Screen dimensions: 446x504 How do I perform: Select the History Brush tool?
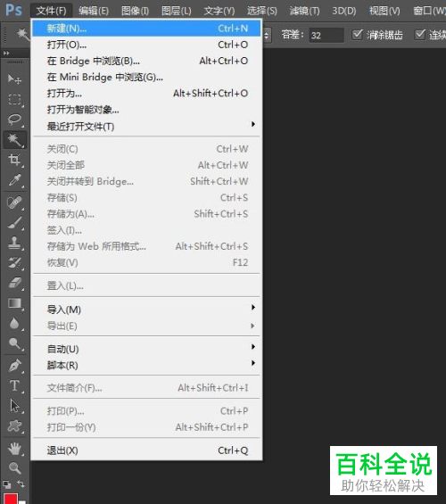tap(14, 263)
